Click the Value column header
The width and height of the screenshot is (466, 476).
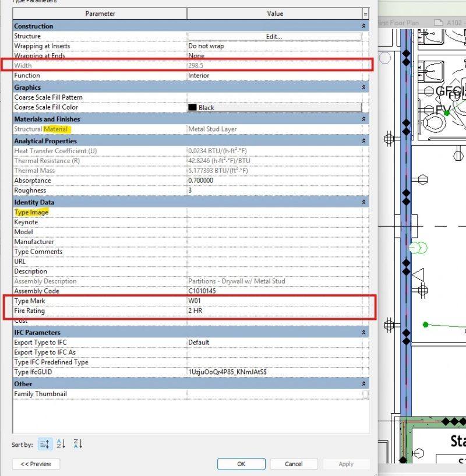[x=274, y=13]
